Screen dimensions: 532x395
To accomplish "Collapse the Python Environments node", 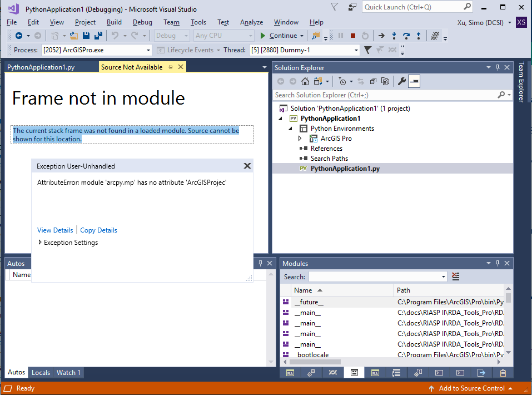I will [290, 129].
